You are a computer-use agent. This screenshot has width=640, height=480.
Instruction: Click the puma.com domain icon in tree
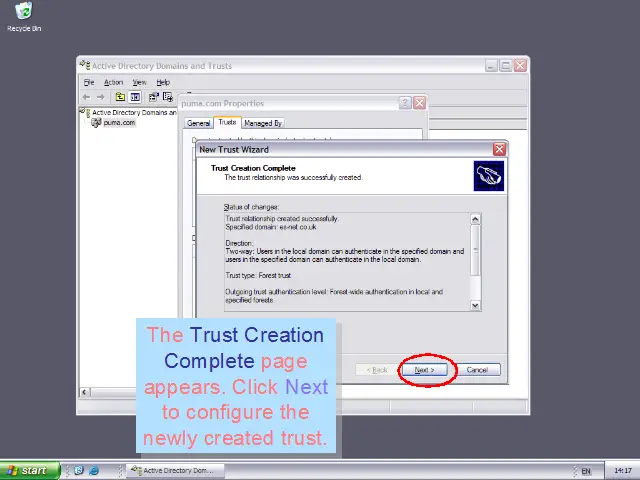pyautogui.click(x=96, y=122)
